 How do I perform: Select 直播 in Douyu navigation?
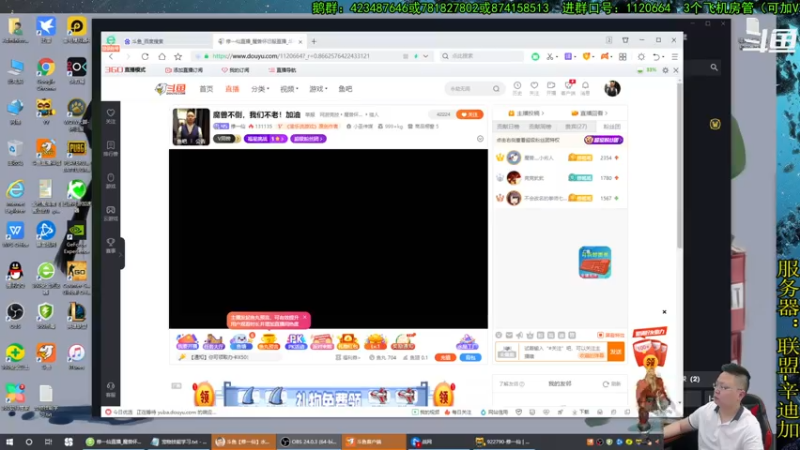coord(232,89)
